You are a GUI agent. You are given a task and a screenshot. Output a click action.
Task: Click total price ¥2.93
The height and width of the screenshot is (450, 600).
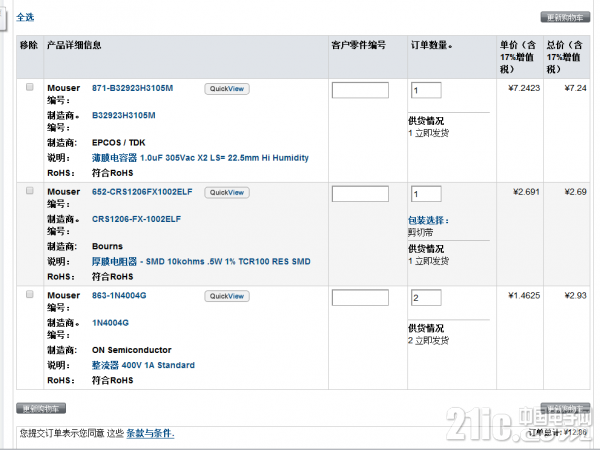click(x=575, y=295)
